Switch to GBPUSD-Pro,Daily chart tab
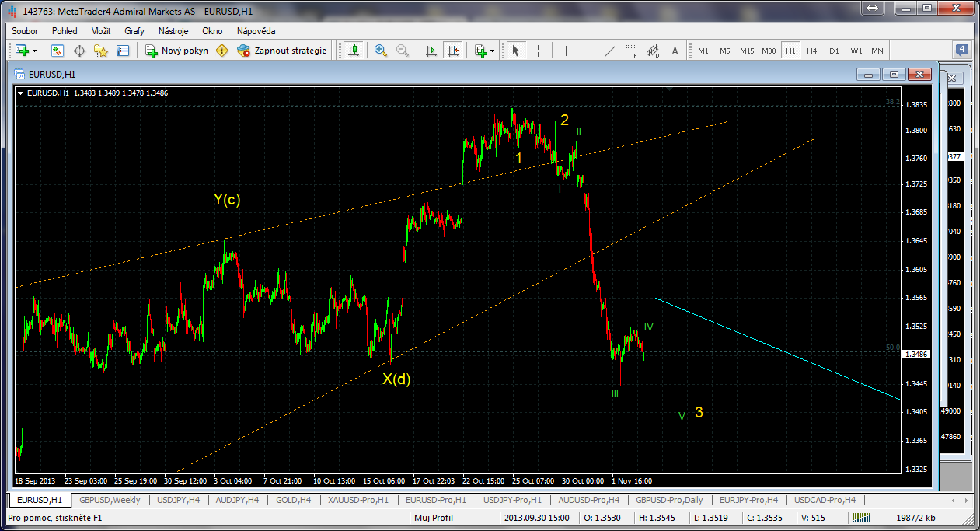 click(669, 500)
